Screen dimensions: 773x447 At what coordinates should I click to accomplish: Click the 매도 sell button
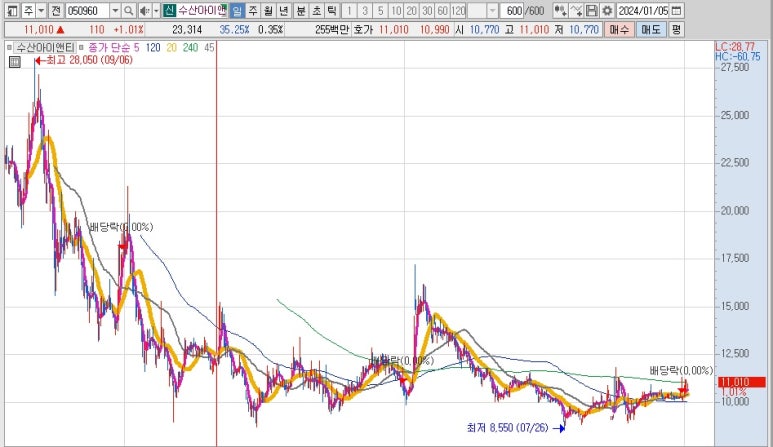point(651,30)
